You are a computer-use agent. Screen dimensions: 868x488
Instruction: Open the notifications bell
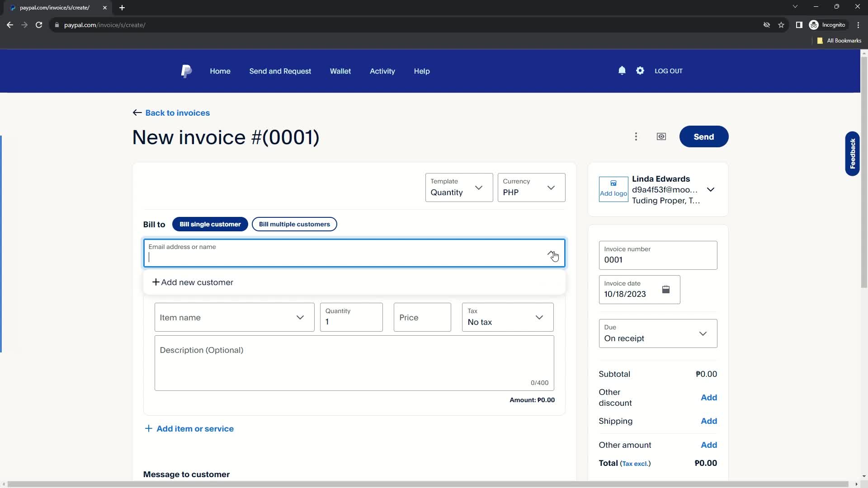point(622,70)
